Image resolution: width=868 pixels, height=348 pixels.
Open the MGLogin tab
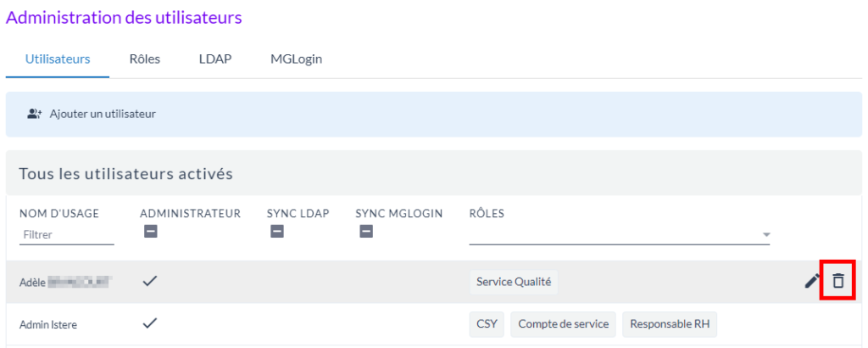pyautogui.click(x=296, y=59)
